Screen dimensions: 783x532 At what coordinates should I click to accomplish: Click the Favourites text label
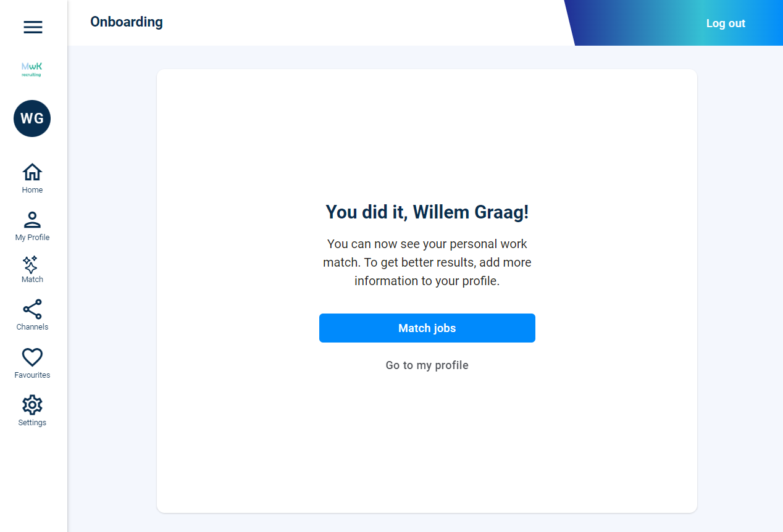pos(32,375)
